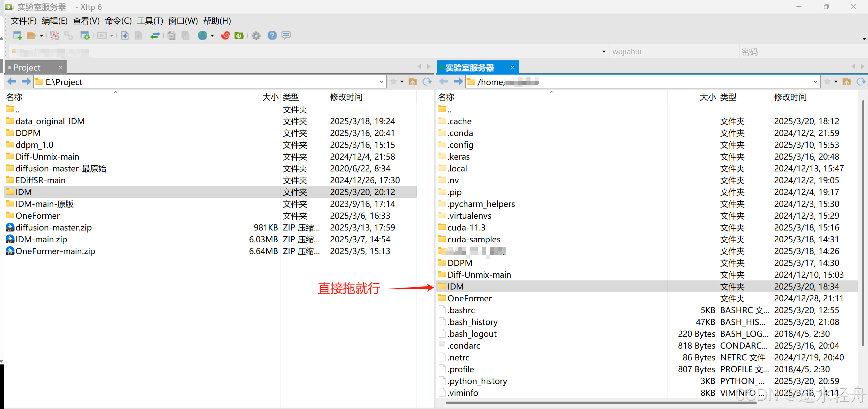Click the New Session toolbar icon
Image resolution: width=868 pixels, height=409 pixels.
point(17,35)
